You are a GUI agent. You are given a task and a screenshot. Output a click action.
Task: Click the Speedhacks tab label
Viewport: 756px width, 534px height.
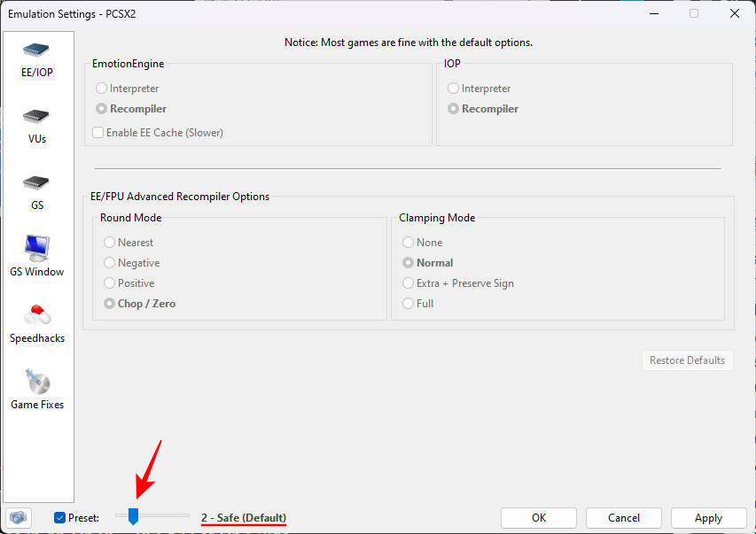(37, 338)
